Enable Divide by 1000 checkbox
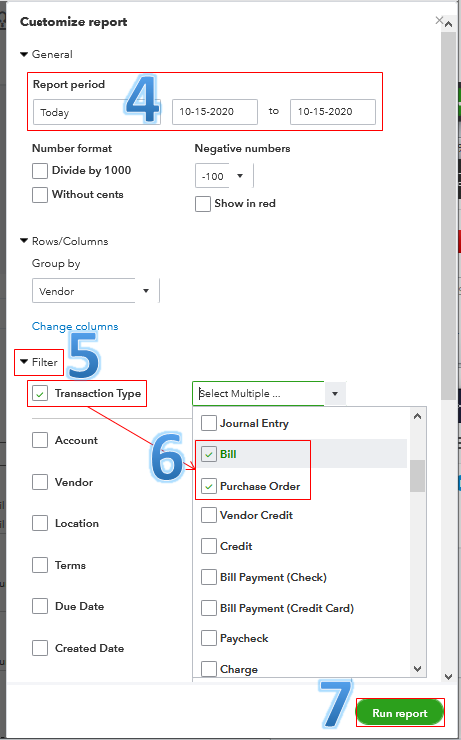461x740 pixels. (x=40, y=171)
